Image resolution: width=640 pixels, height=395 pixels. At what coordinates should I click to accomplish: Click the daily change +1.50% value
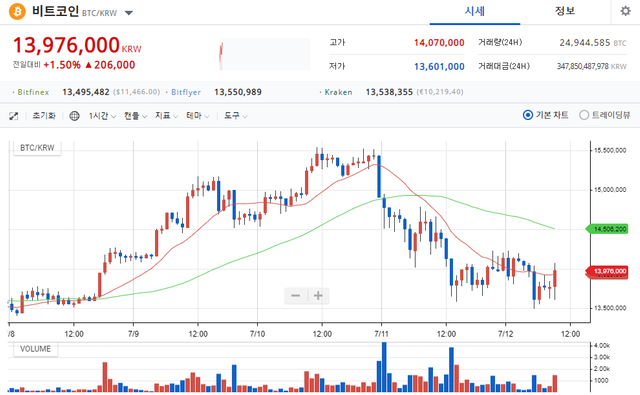(62, 65)
